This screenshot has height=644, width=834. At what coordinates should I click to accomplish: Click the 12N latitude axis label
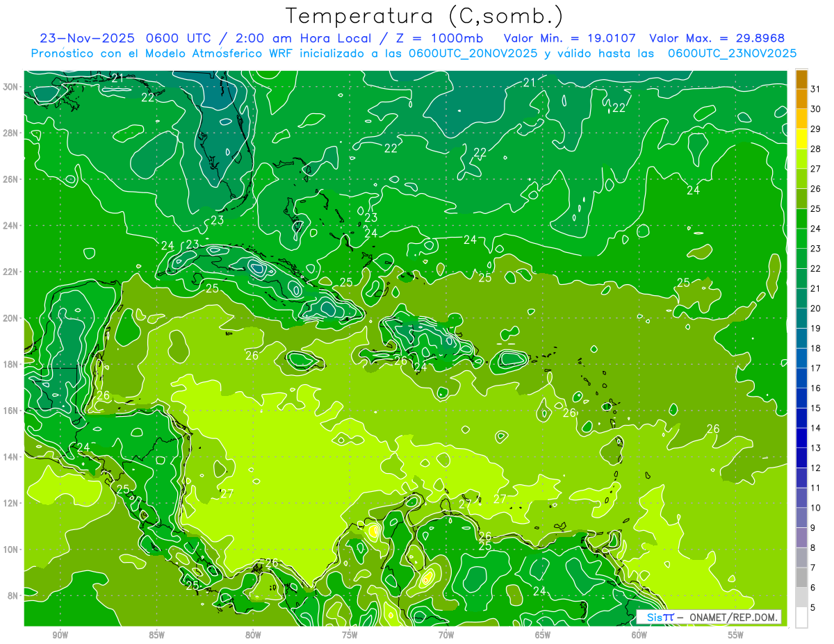(12, 503)
